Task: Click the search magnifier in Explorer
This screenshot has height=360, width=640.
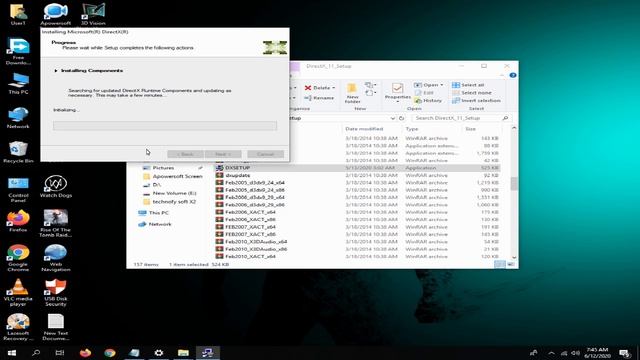Action: click(x=505, y=118)
